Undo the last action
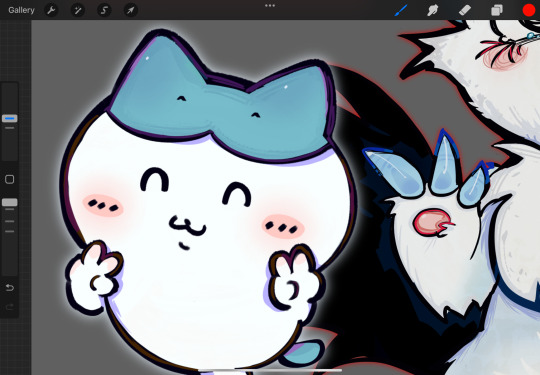The height and width of the screenshot is (375, 540). [10, 288]
